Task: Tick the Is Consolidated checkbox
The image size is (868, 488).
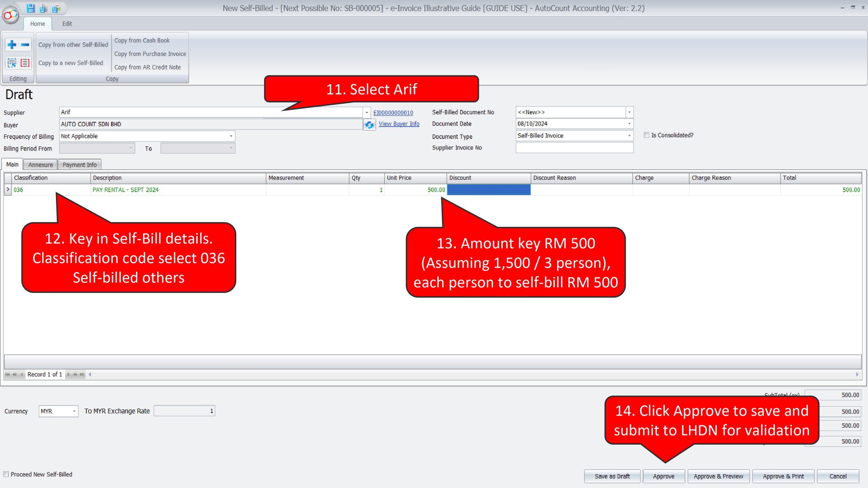Action: click(x=646, y=135)
